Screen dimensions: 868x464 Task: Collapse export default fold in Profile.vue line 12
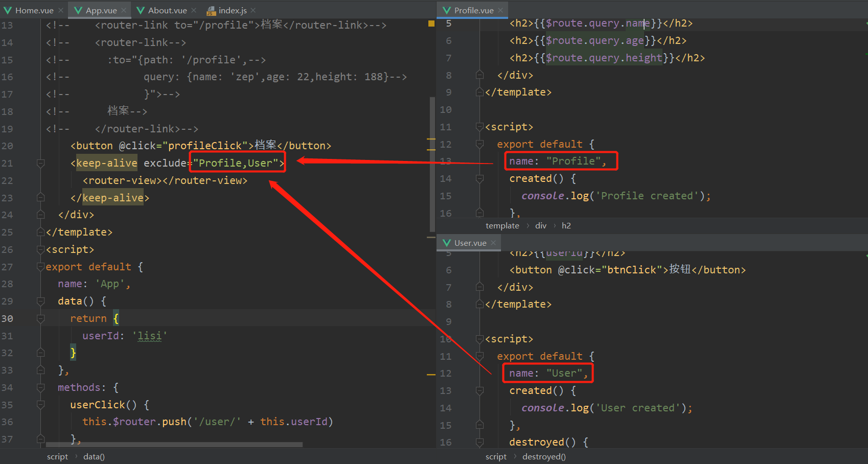tap(479, 144)
